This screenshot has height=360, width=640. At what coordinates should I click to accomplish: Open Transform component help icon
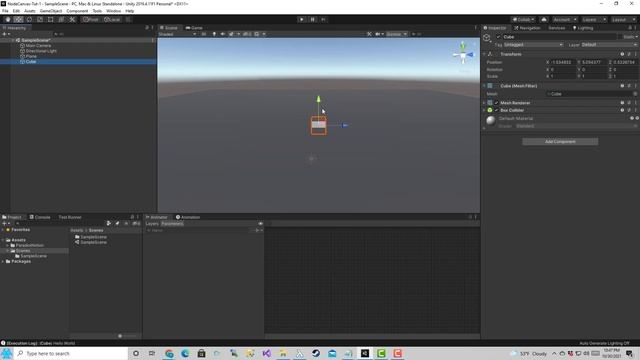coord(622,54)
